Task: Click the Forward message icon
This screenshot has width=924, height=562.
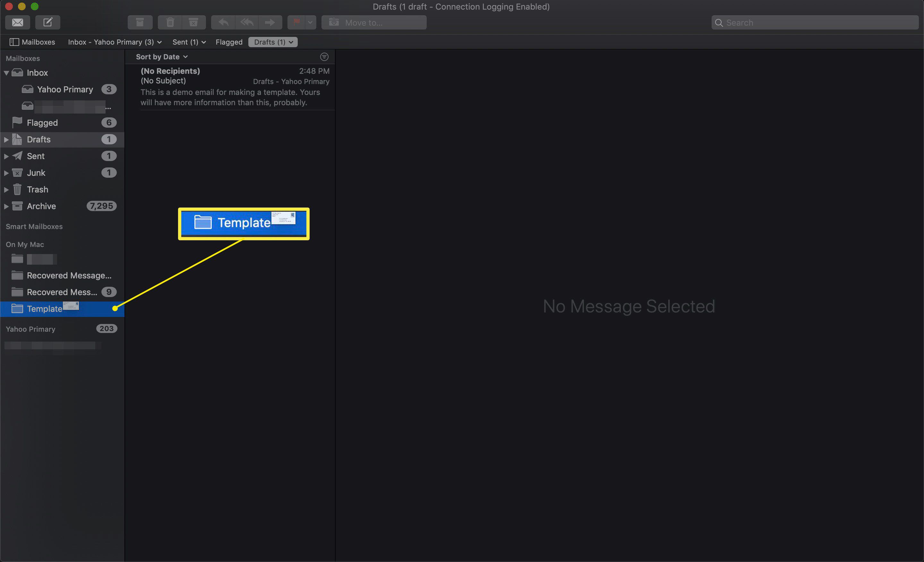Action: tap(269, 22)
